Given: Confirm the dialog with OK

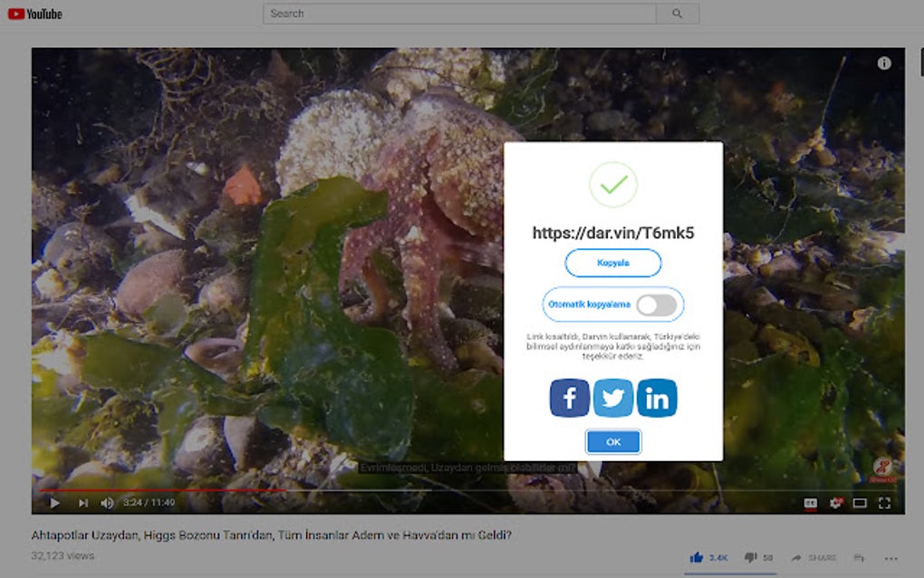Looking at the screenshot, I should 612,441.
